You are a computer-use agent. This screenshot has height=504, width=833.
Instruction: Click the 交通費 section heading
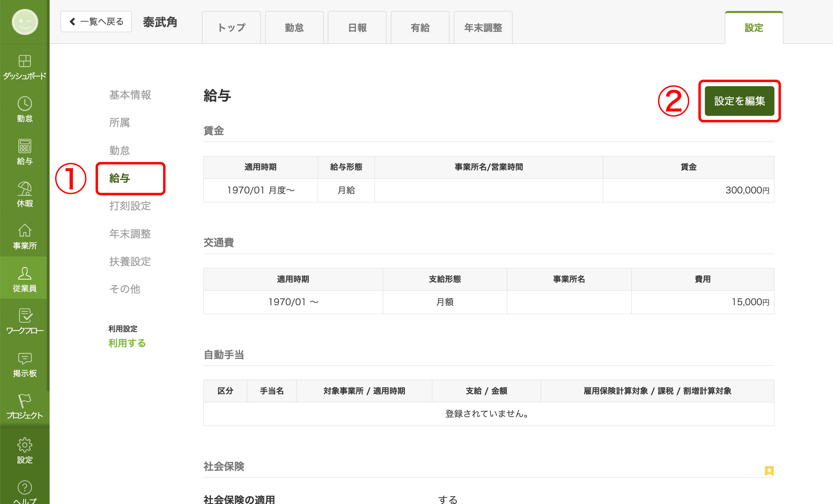pyautogui.click(x=219, y=243)
